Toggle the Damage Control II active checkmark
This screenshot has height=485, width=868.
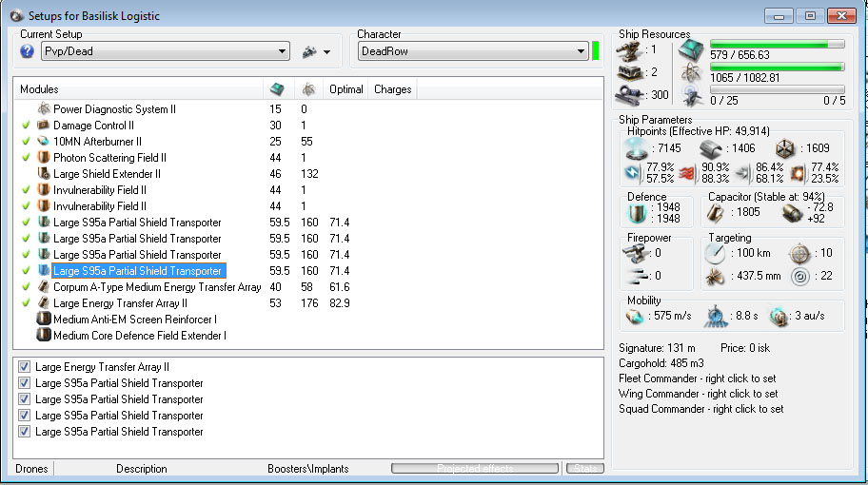[26, 125]
